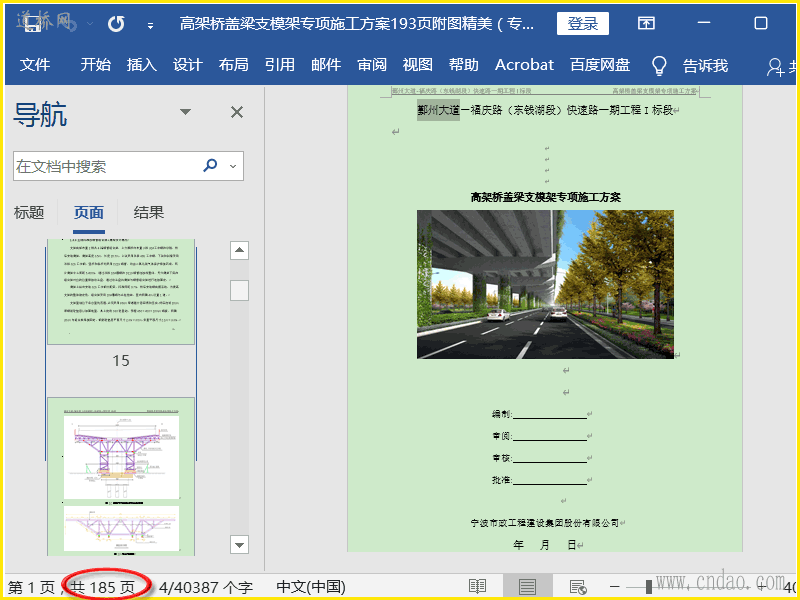Viewport: 800px width, 600px height.
Task: Open the Ribbon Display Options icon
Action: pyautogui.click(x=646, y=23)
